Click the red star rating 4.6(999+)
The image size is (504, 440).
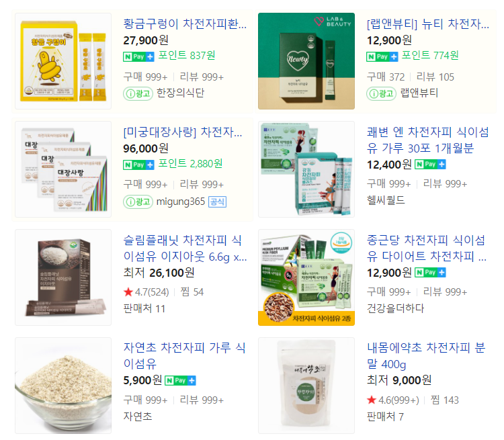[393, 400]
